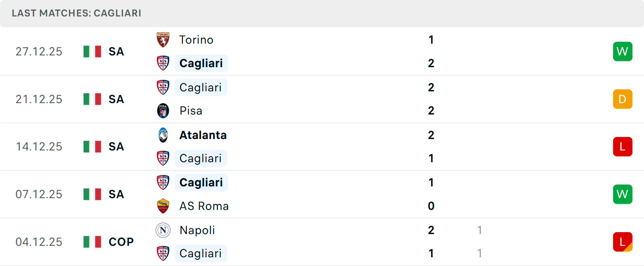Click the orange D badge for Pisa match
Screen dimensions: 644x266
coord(623,99)
